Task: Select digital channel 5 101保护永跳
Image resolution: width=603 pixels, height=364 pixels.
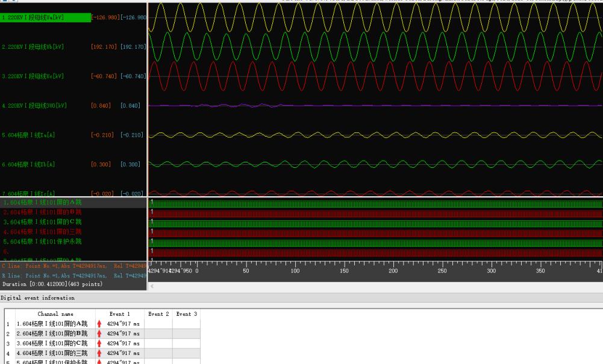Action: tap(42, 241)
